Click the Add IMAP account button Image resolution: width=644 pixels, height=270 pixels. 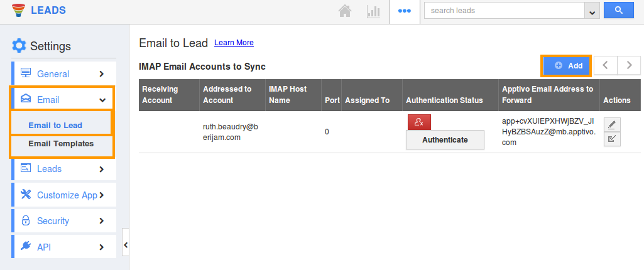point(566,66)
